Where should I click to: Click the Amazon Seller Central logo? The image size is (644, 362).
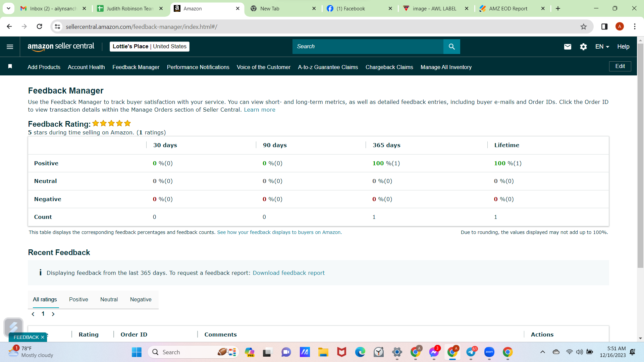pyautogui.click(x=61, y=47)
